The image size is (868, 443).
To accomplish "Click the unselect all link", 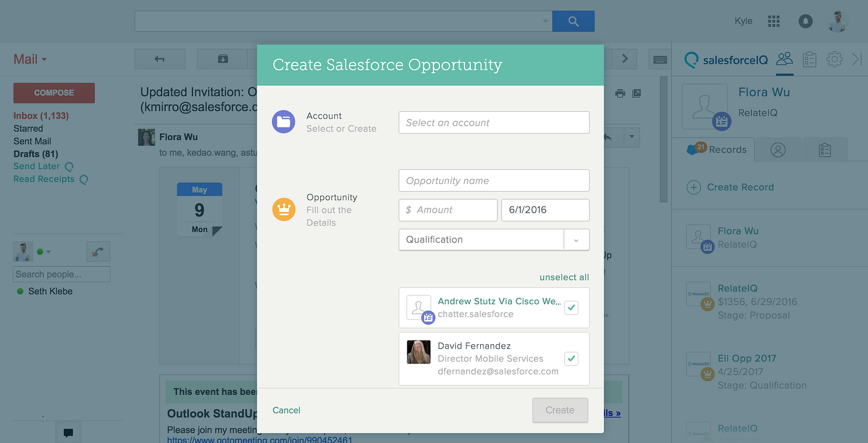I will click(564, 277).
